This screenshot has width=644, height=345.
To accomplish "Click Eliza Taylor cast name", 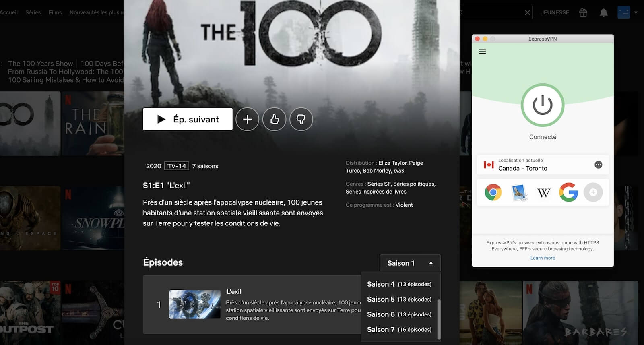I will coord(392,163).
